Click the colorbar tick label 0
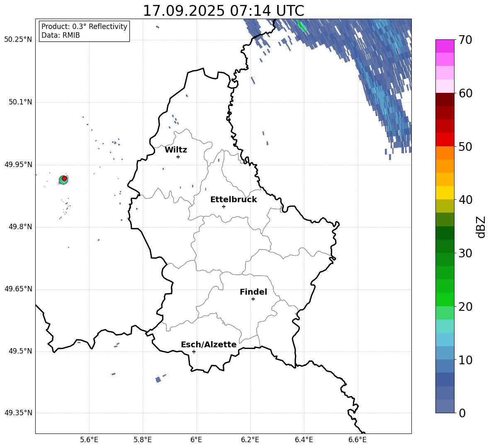 point(462,413)
